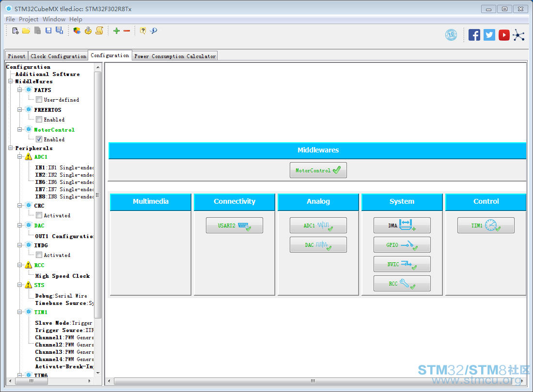Click the red minus toolbar icon
533x392 pixels.
pos(127,31)
